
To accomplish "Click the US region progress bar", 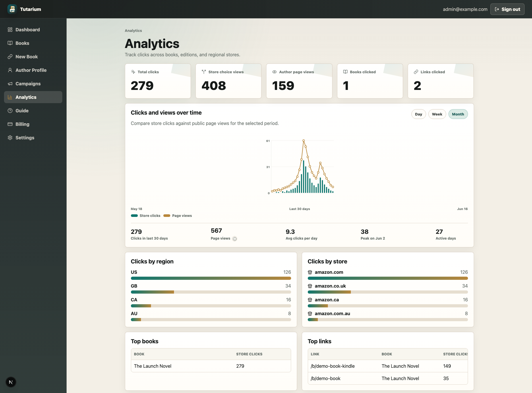I will click(211, 278).
